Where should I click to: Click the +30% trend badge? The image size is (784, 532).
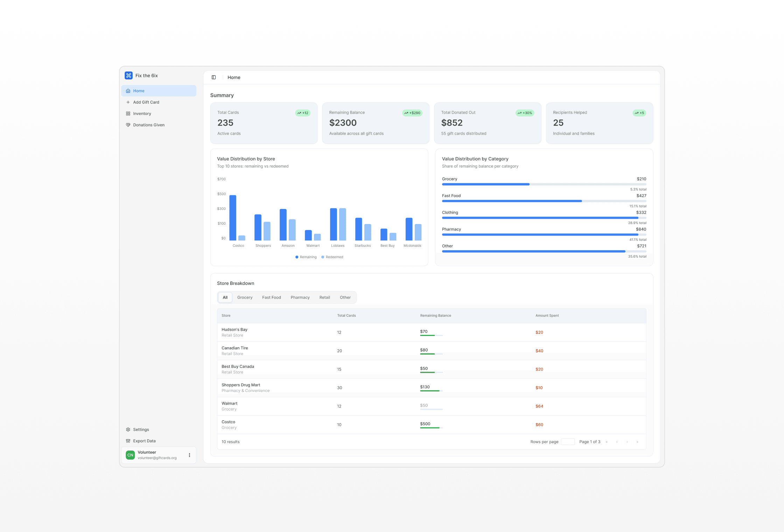[525, 113]
